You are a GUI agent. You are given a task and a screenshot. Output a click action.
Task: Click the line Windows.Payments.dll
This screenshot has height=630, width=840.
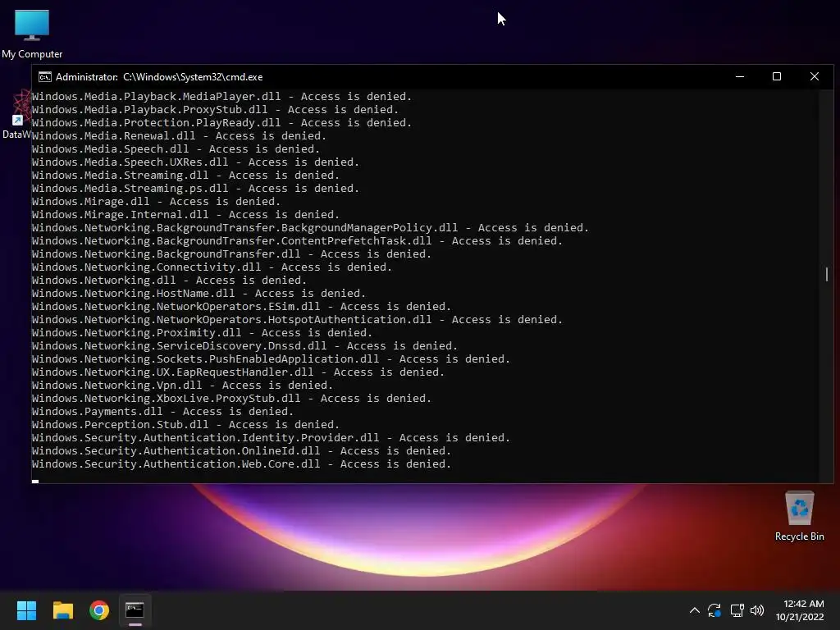click(163, 412)
